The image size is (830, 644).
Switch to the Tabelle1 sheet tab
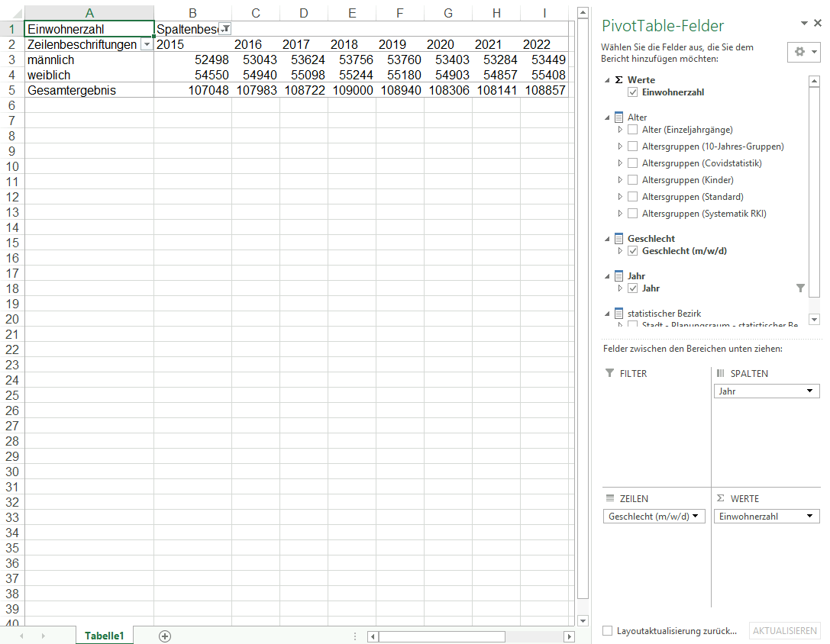coord(105,636)
